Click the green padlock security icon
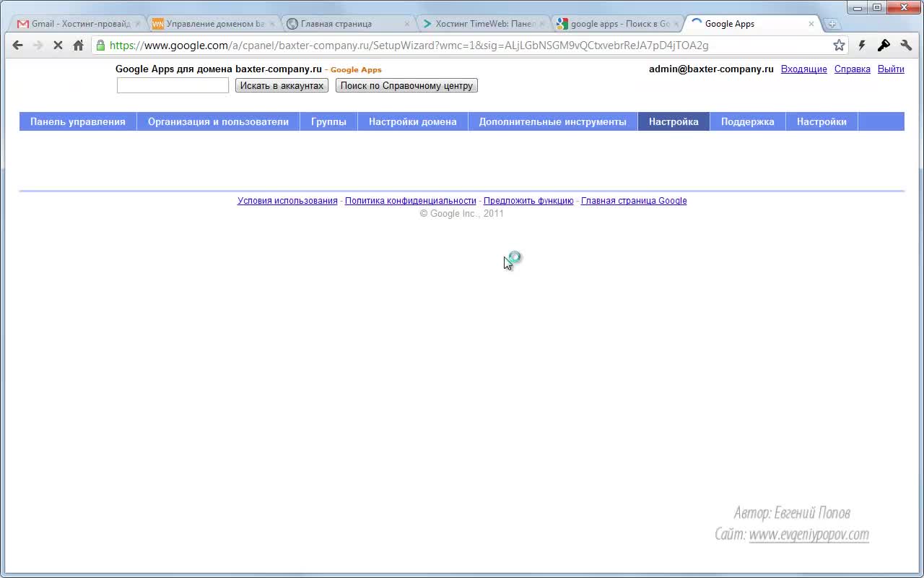 (100, 45)
